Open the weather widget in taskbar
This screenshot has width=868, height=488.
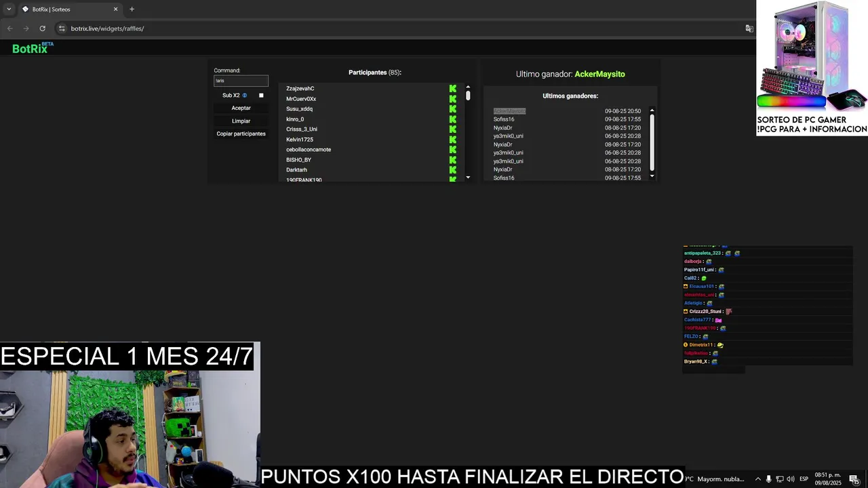[714, 479]
